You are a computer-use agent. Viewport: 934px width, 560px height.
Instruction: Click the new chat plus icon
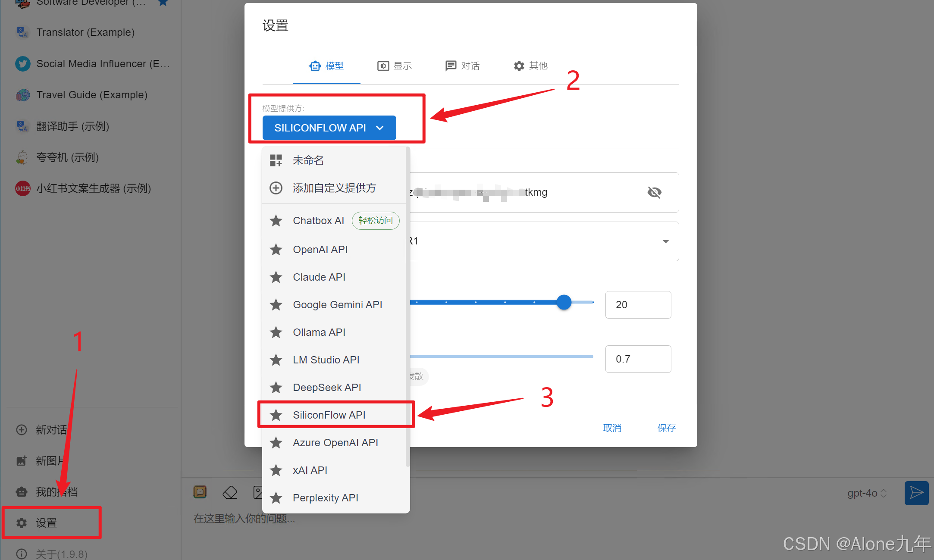click(22, 430)
